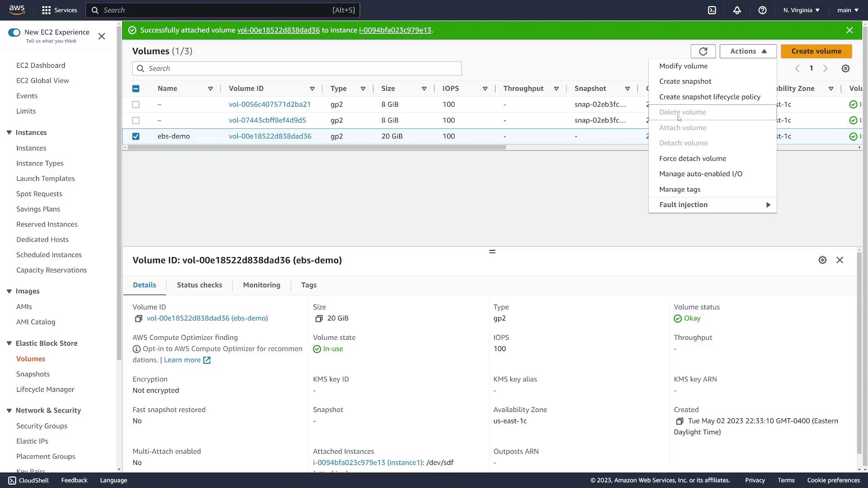
Task: Click the volume status Okay icon
Action: click(679, 318)
